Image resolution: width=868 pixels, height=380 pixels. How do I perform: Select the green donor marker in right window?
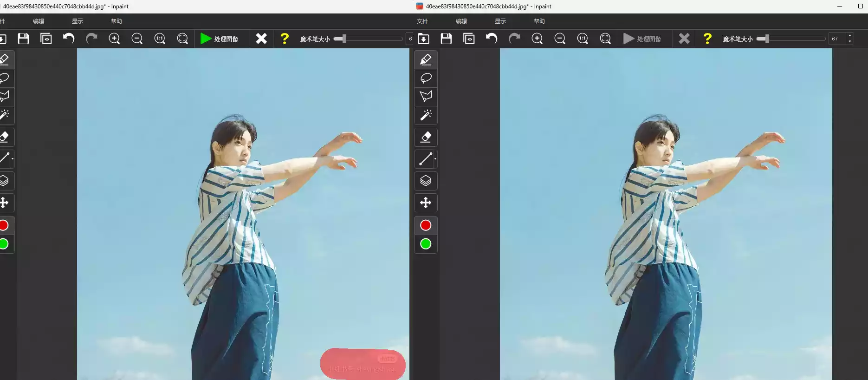(x=426, y=244)
